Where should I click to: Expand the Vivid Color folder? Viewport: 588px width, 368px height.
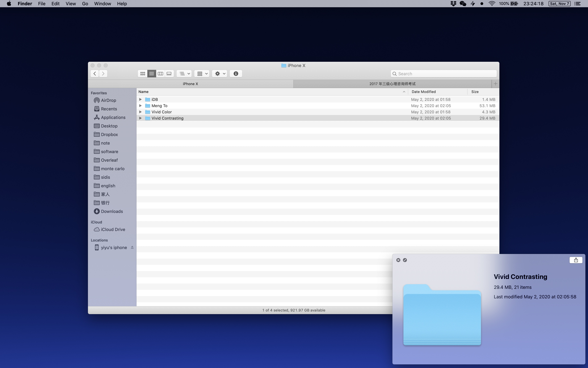tap(140, 112)
